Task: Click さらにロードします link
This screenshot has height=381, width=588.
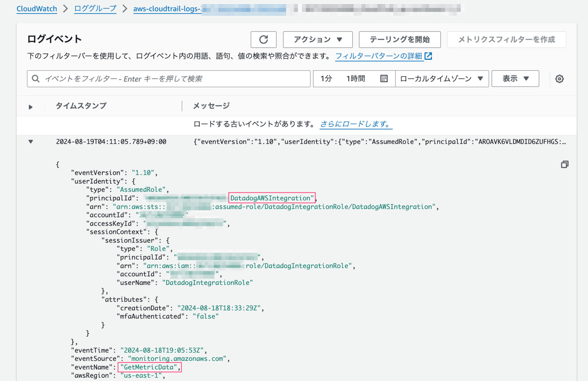Action: [356, 124]
